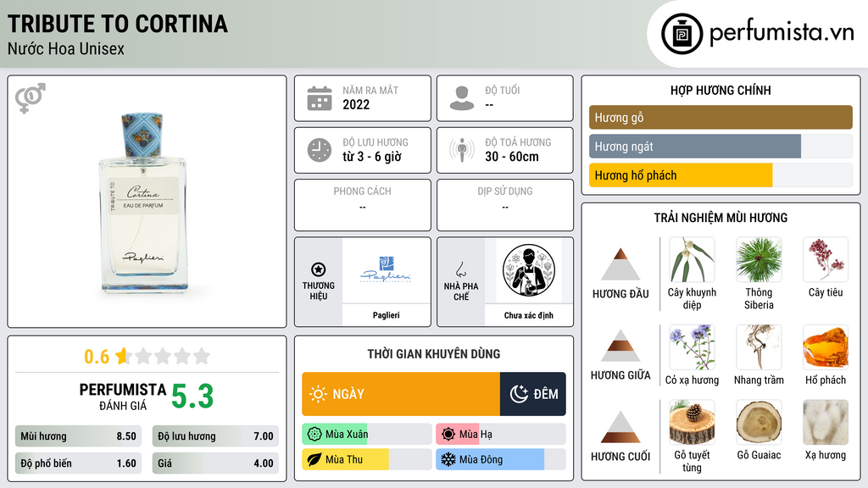The width and height of the screenshot is (868, 488).
Task: Click the Perfumista score 5.3
Action: point(192,396)
